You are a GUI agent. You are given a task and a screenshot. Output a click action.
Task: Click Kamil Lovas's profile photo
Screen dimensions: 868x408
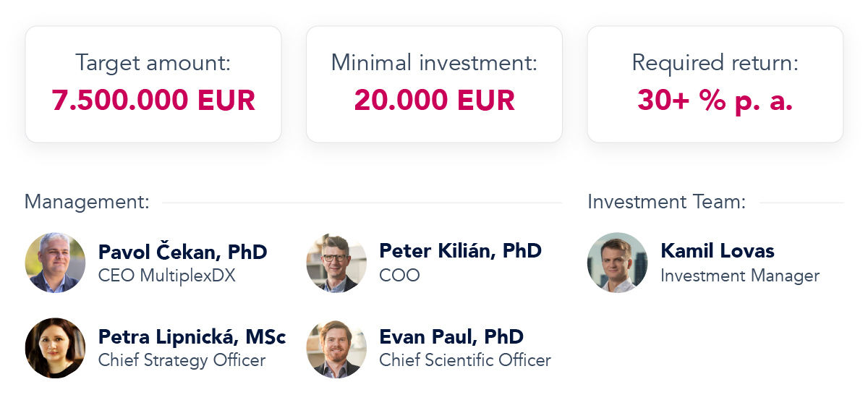pos(617,263)
